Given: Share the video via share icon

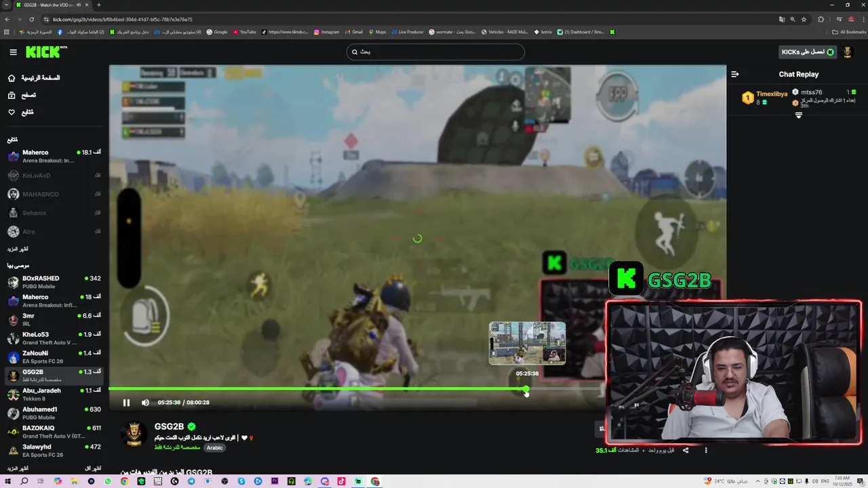Looking at the screenshot, I should 686,450.
